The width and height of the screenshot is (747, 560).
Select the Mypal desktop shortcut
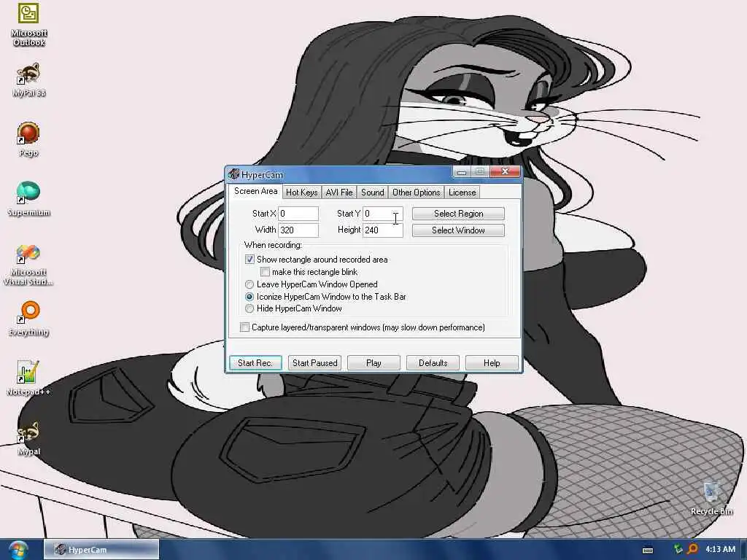pyautogui.click(x=28, y=438)
